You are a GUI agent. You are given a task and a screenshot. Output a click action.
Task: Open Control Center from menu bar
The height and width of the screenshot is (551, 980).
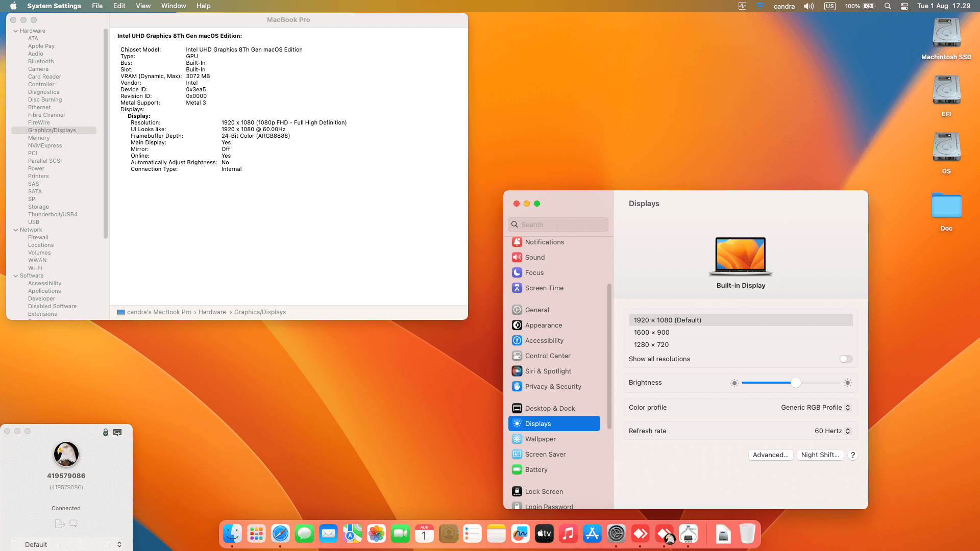click(904, 6)
